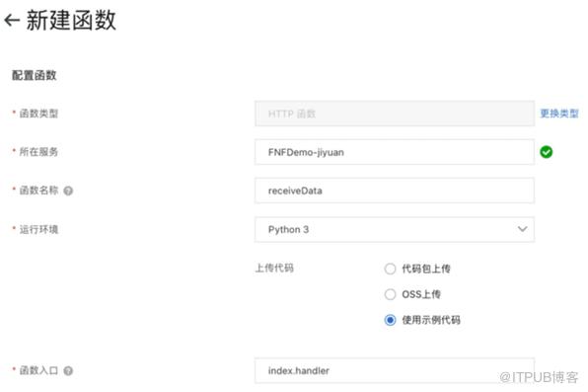Select the OSS上传 radio option

[390, 294]
